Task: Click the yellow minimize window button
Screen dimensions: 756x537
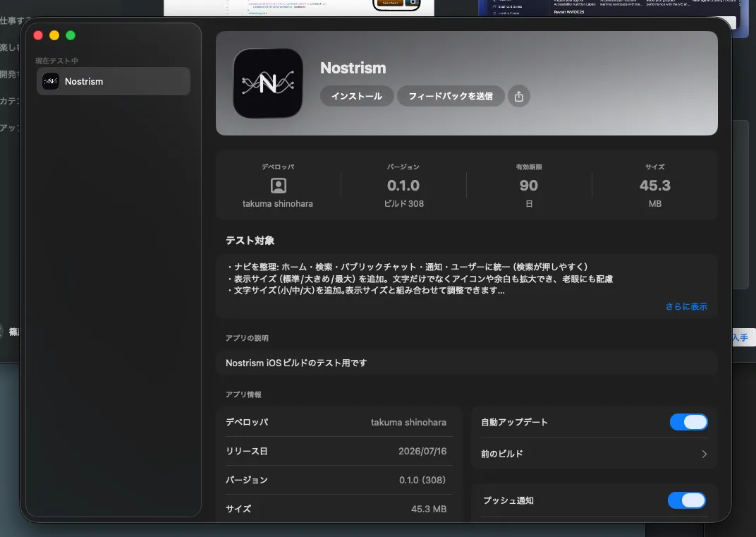Action: pyautogui.click(x=54, y=35)
